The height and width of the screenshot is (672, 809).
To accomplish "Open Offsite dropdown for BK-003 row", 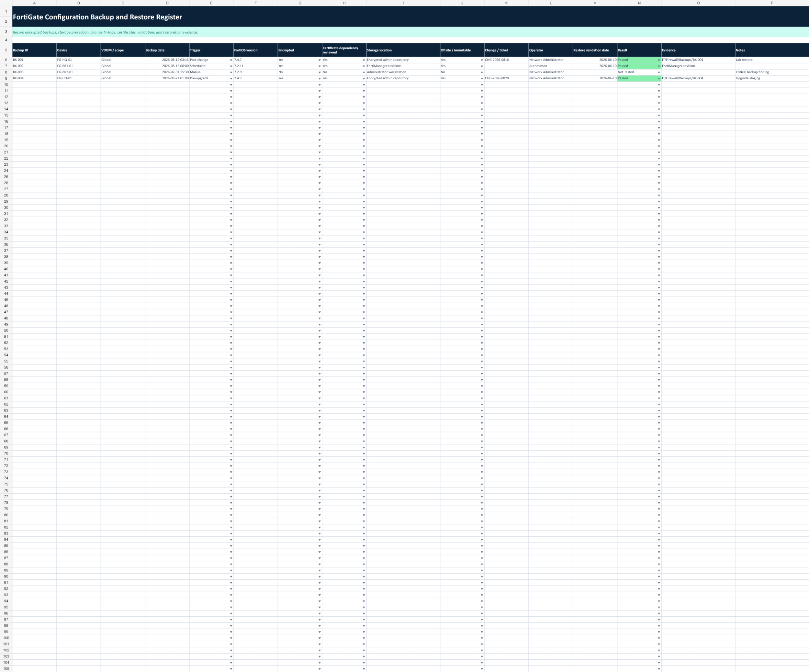I will pos(482,72).
